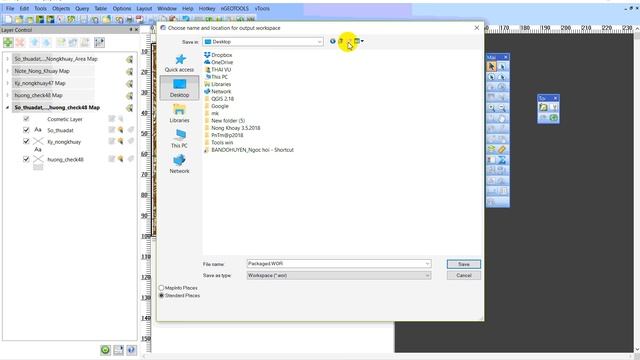Click the Print icon in main toolbar

coord(129,19)
